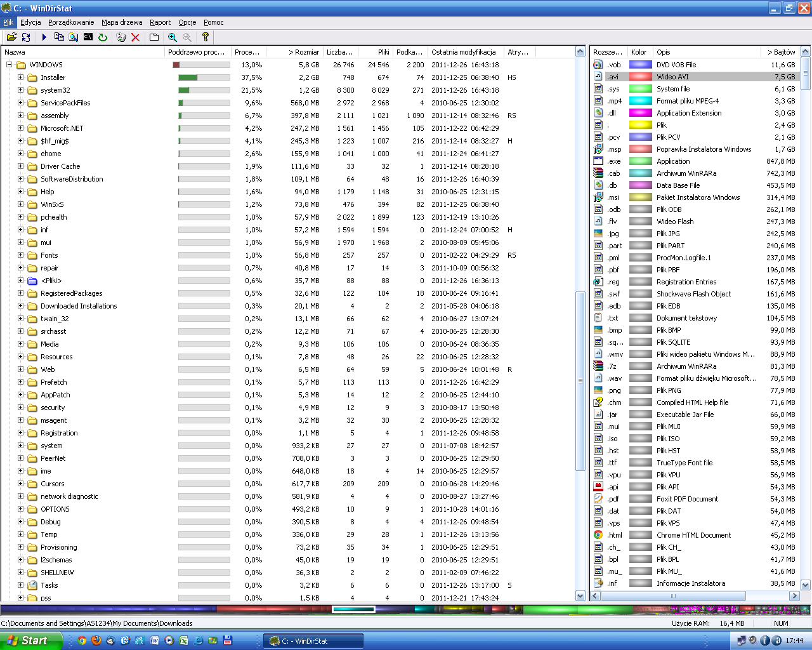Click the highlighted treemap rectangle

point(353,609)
